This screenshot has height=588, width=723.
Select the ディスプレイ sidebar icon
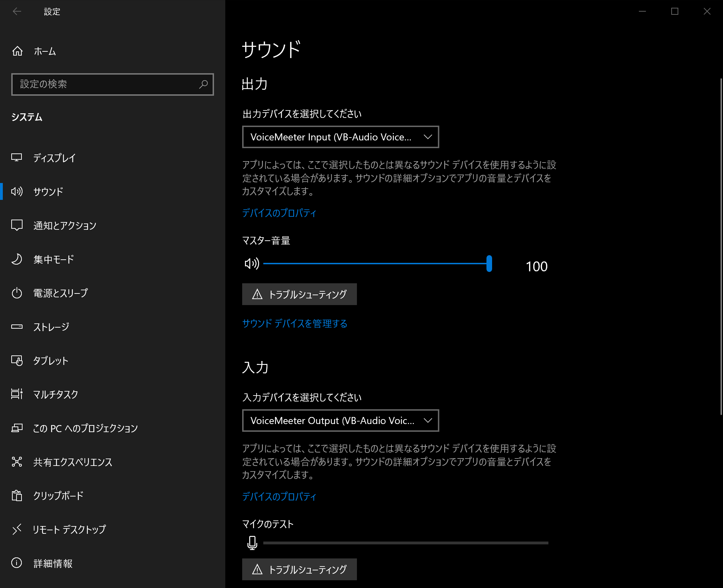(x=17, y=158)
